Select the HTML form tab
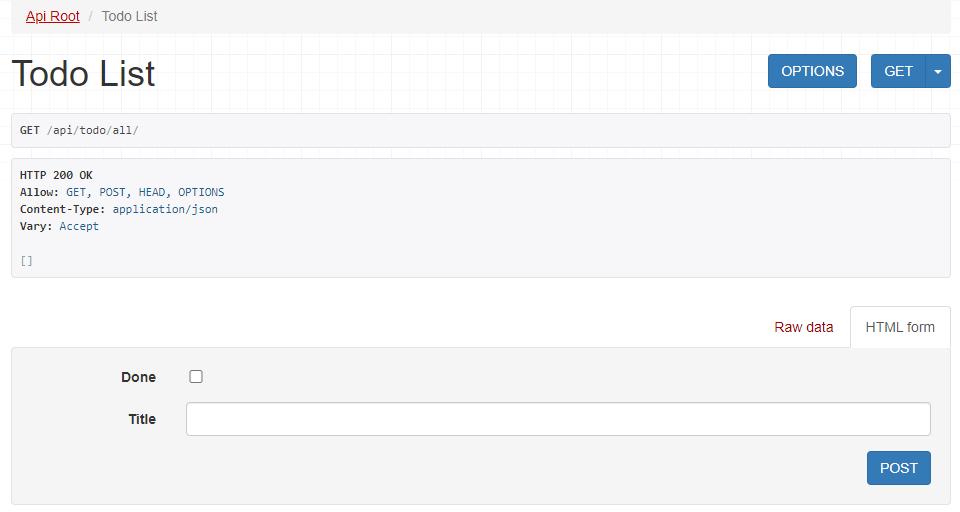Viewport: 960px width, 512px height. tap(900, 327)
